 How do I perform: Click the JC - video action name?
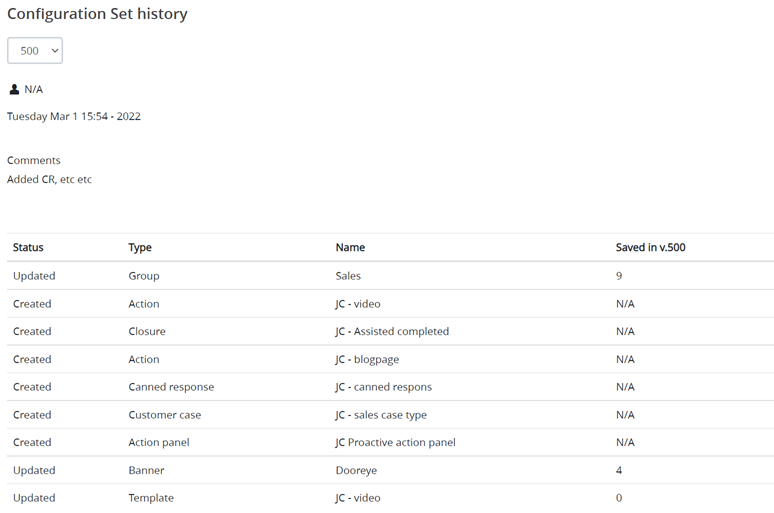[x=357, y=304]
